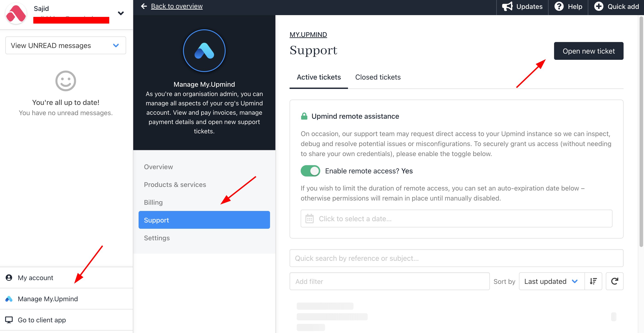
Task: Click Open new ticket button
Action: pyautogui.click(x=588, y=51)
